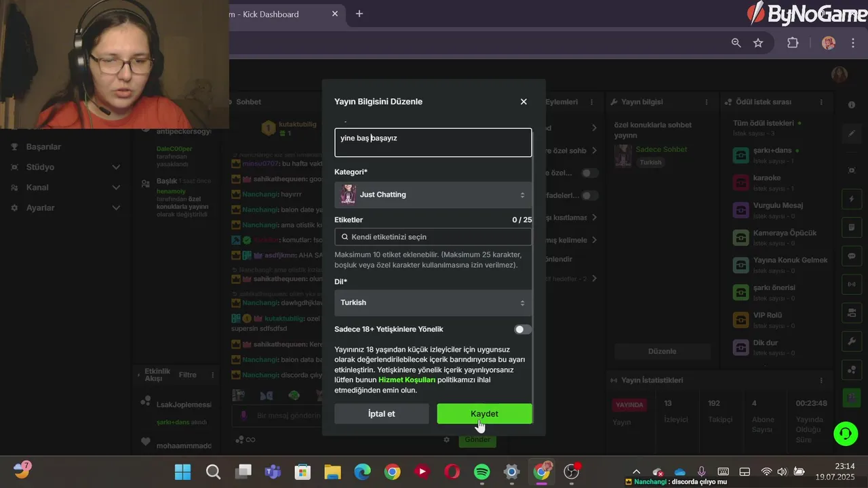Click the Düzenle button in Yayın bilgisi

coord(662,351)
